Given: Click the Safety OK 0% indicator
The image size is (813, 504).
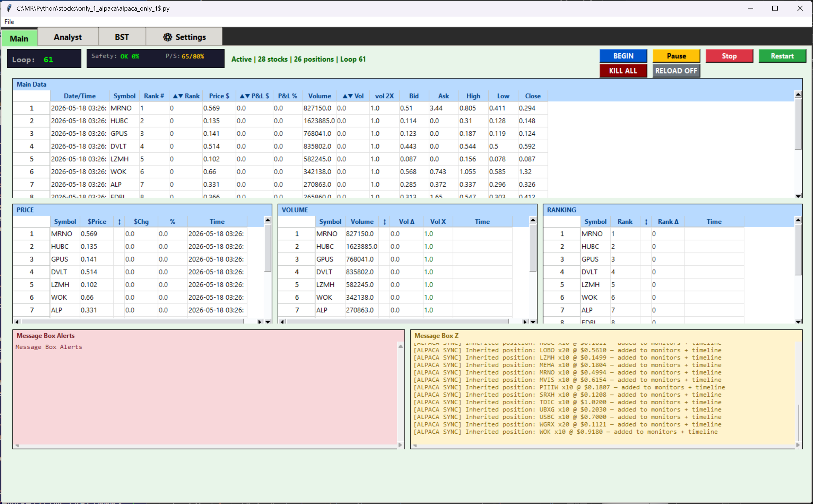Looking at the screenshot, I should pos(115,56).
